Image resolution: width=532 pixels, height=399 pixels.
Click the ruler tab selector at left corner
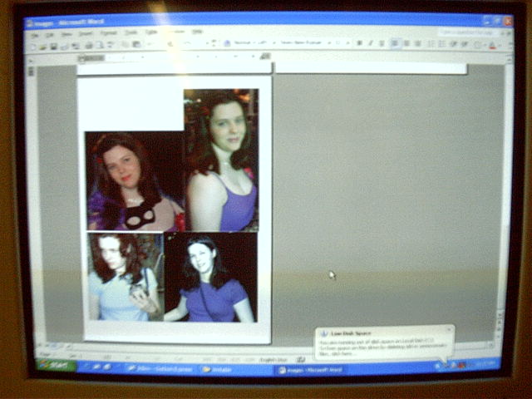point(32,62)
